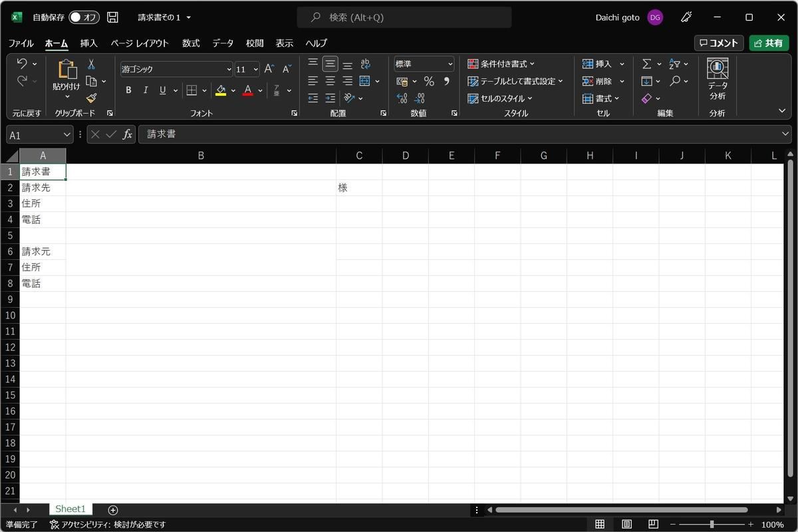This screenshot has width=798, height=532.
Task: Open the text orientation tool
Action: tap(350, 98)
